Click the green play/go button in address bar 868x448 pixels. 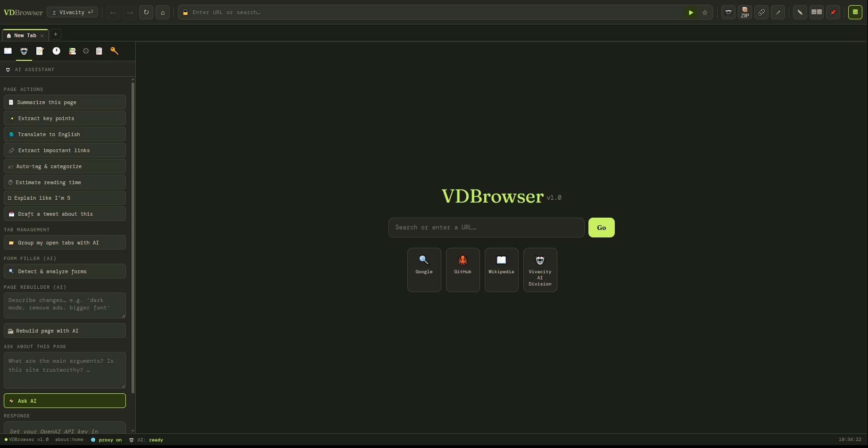(x=691, y=13)
